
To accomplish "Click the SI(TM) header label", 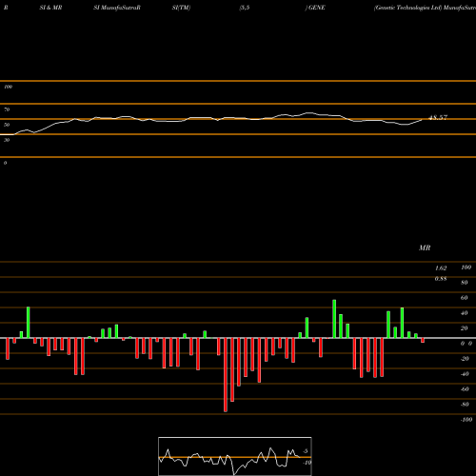I will click(x=181, y=8).
